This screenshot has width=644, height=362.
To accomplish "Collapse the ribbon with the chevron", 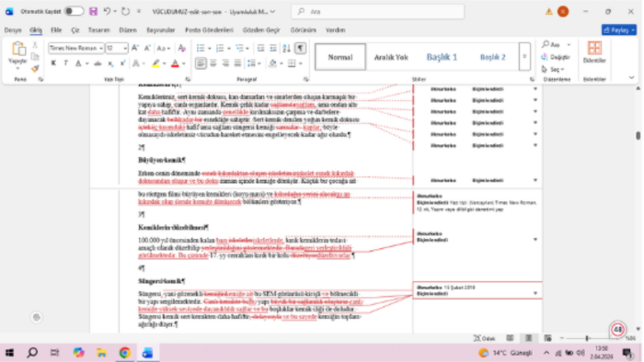I will (631, 77).
